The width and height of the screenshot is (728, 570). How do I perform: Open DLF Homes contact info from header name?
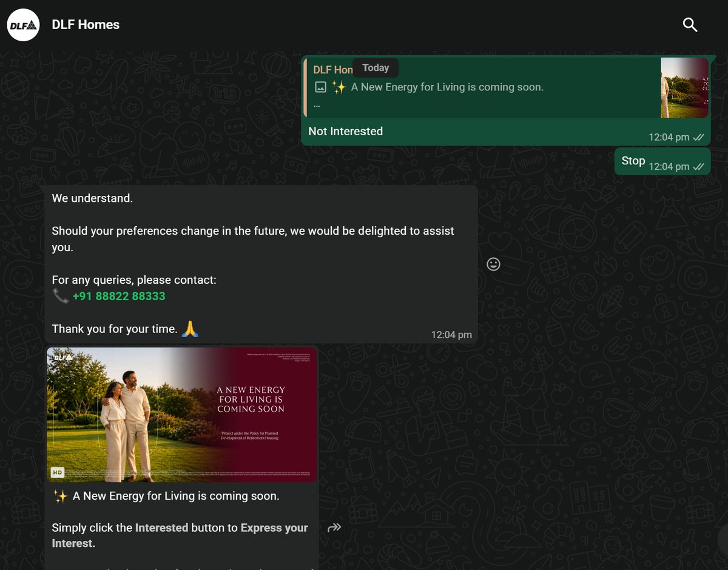(x=86, y=25)
